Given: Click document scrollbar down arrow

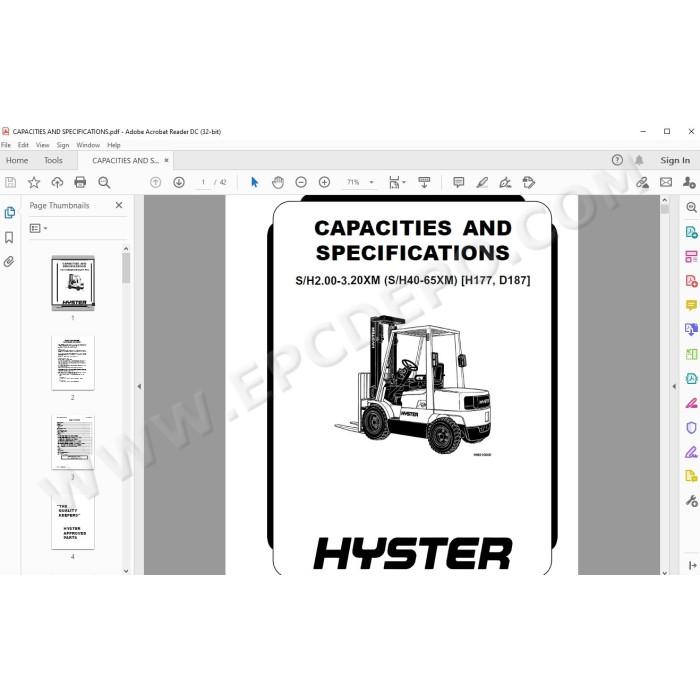Looking at the screenshot, I should [665, 572].
